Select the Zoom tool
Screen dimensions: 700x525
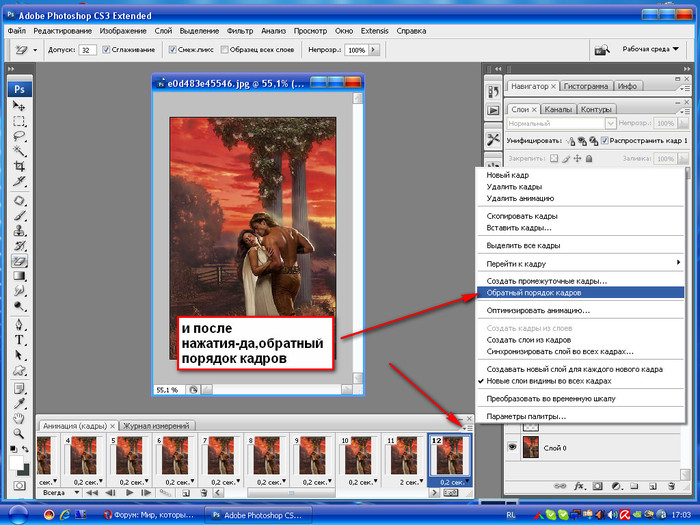pyautogui.click(x=19, y=433)
